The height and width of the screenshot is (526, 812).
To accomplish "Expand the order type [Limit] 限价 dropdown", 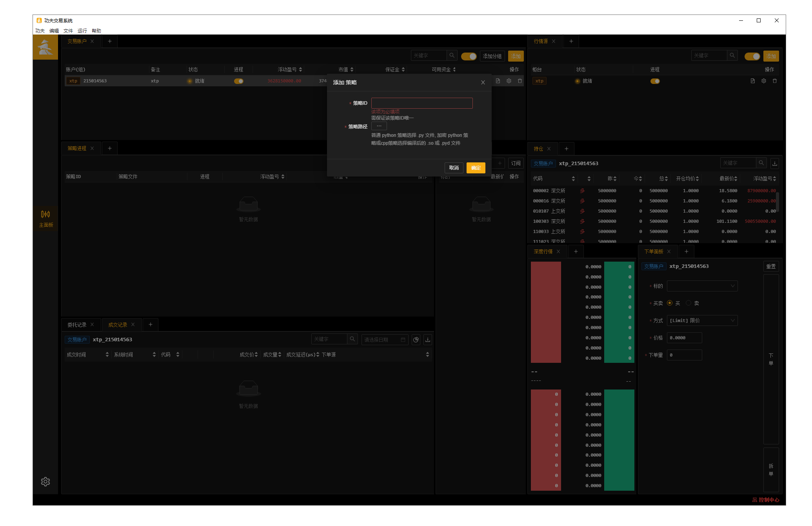I will click(702, 320).
